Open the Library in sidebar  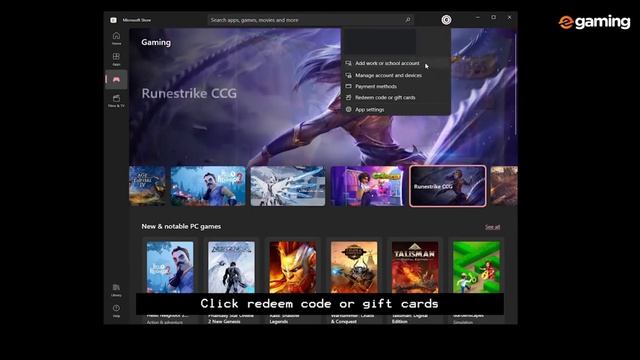[x=116, y=290]
